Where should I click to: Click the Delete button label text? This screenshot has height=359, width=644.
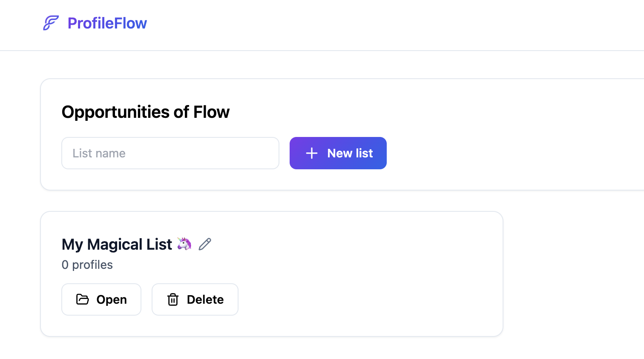coord(205,299)
